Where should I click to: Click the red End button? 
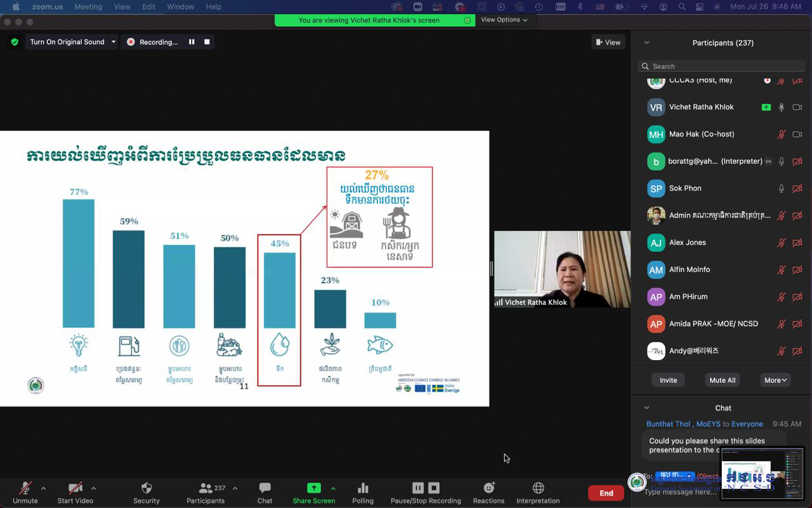pos(606,493)
